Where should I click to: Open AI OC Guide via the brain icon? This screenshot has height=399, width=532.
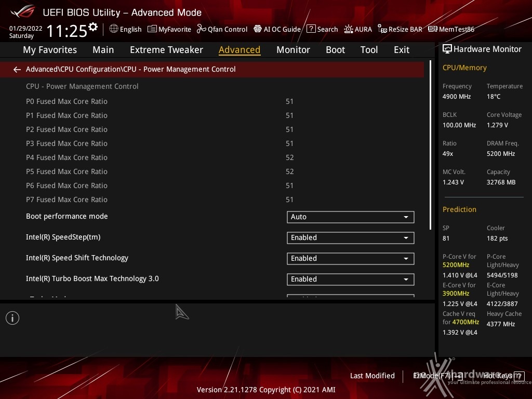click(258, 29)
